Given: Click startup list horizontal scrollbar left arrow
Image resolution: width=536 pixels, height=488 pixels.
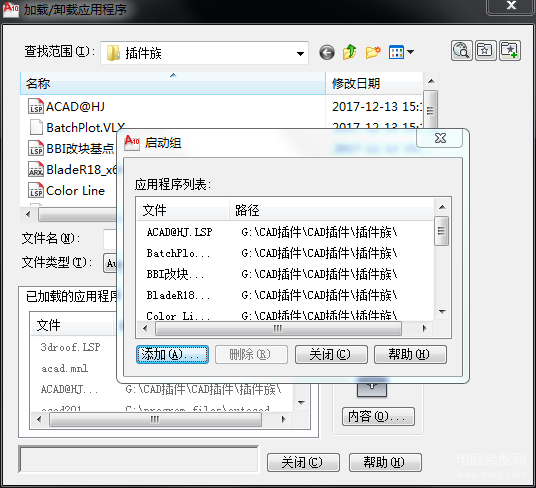Looking at the screenshot, I should [145, 329].
